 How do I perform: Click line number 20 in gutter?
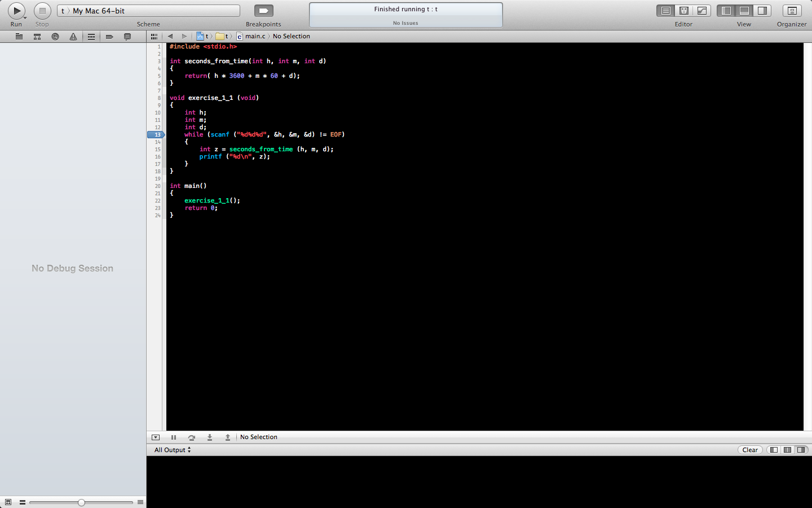point(158,186)
